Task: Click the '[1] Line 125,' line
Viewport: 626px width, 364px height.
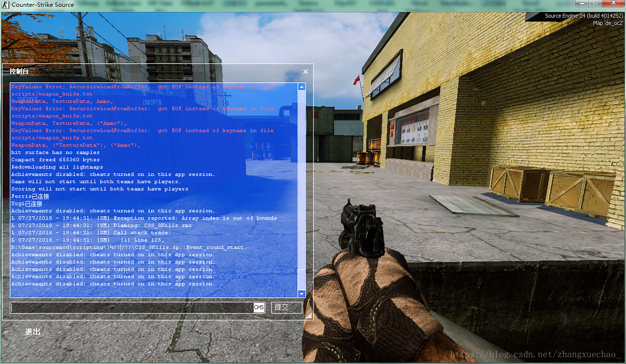Action: [x=88, y=240]
